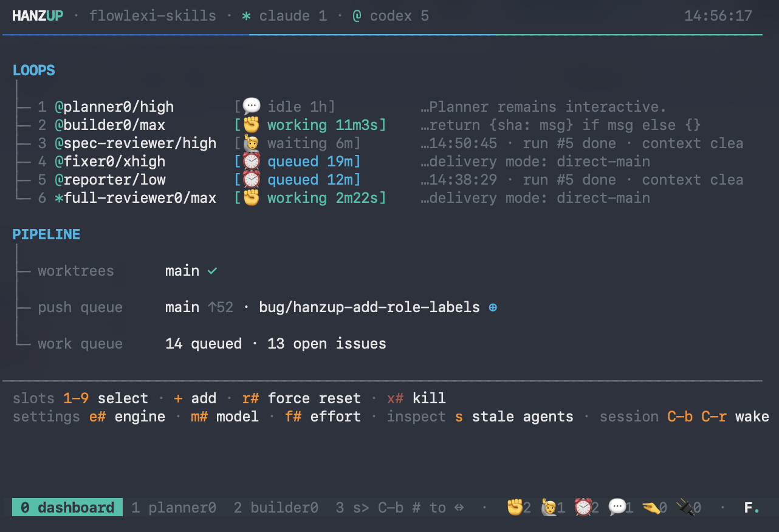Click the 'working 11m3s' status
The width and height of the screenshot is (779, 532).
point(323,125)
